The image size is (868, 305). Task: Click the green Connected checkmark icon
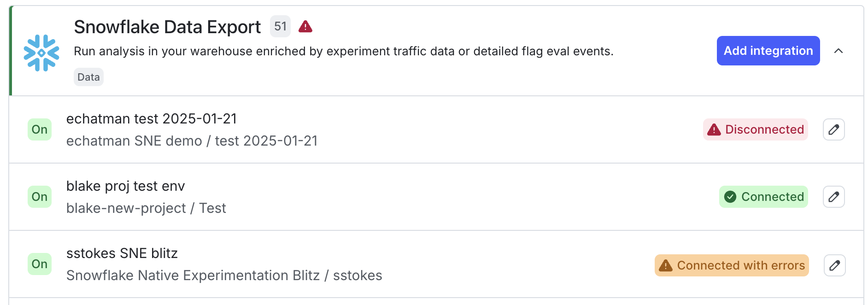pos(730,197)
